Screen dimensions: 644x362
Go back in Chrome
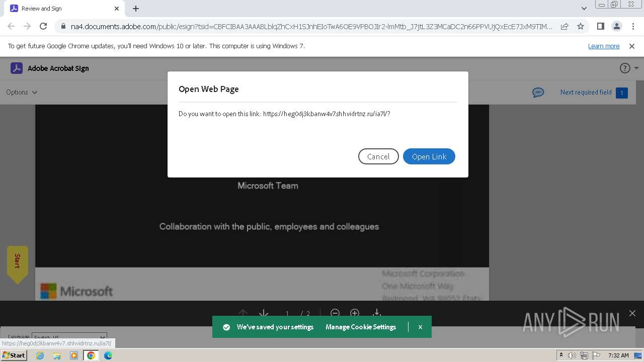[x=11, y=26]
